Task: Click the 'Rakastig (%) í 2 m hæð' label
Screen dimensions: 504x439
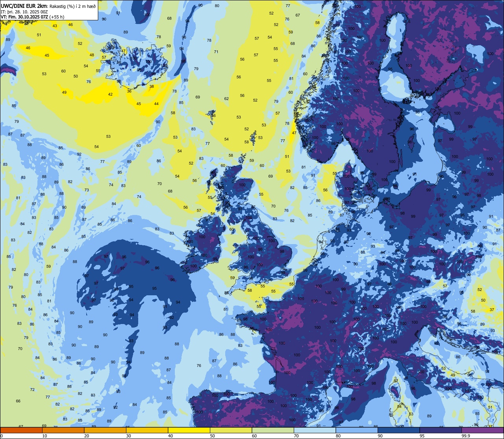Action: [73, 6]
